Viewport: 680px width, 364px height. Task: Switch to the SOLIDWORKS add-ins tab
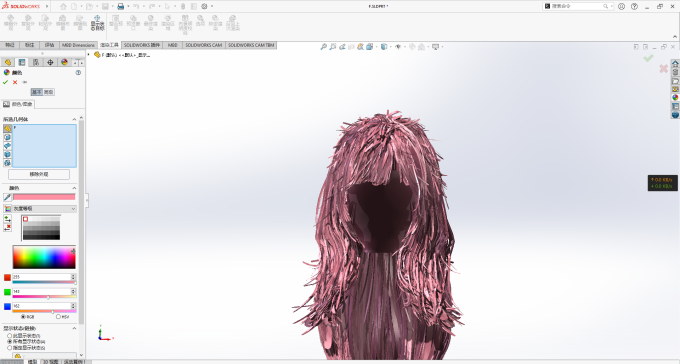142,45
